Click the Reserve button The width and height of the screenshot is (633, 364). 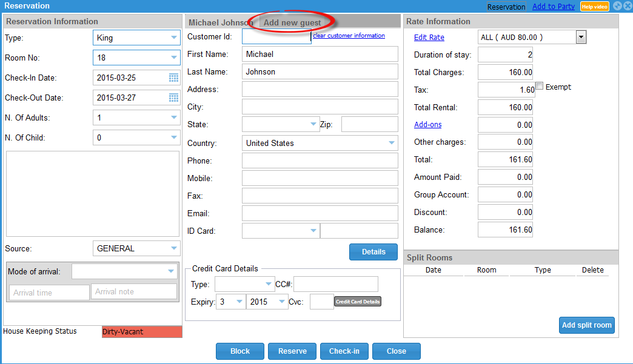[292, 351]
